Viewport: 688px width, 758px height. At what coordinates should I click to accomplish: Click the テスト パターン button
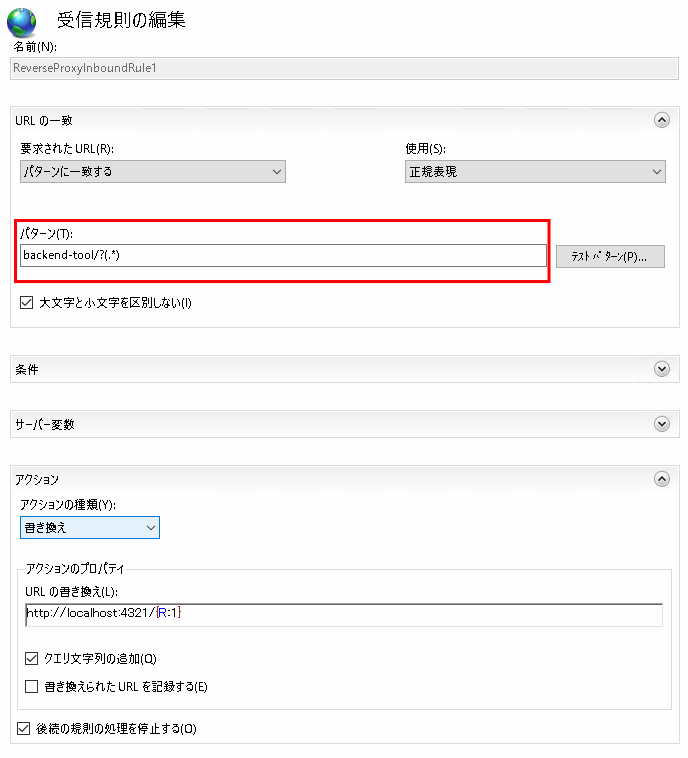(x=610, y=256)
